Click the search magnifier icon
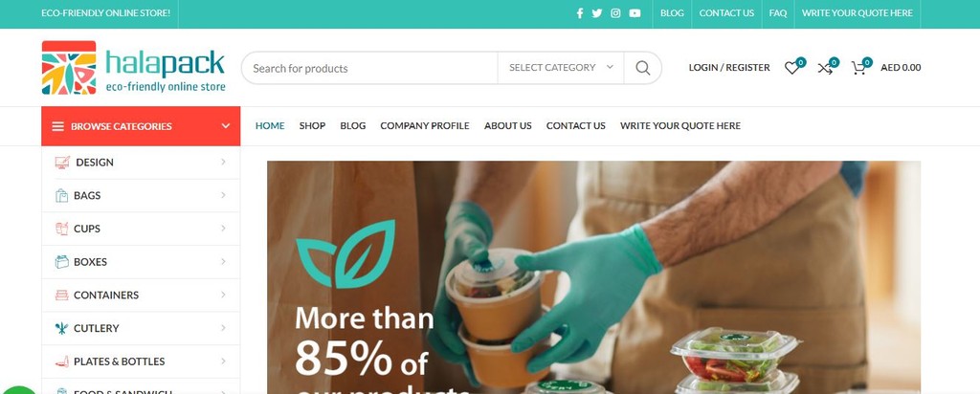The width and height of the screenshot is (980, 394). click(642, 68)
